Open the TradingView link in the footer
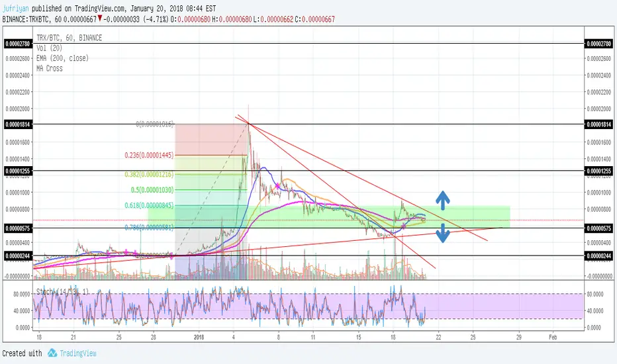 point(78,353)
